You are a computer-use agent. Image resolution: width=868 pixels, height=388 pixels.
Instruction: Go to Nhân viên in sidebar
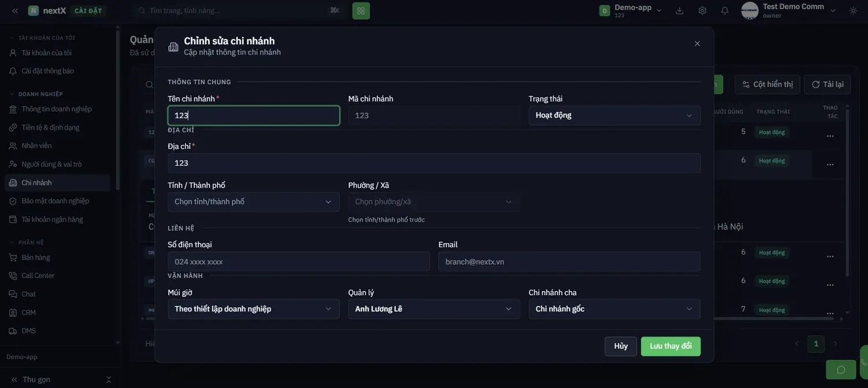tap(57, 145)
